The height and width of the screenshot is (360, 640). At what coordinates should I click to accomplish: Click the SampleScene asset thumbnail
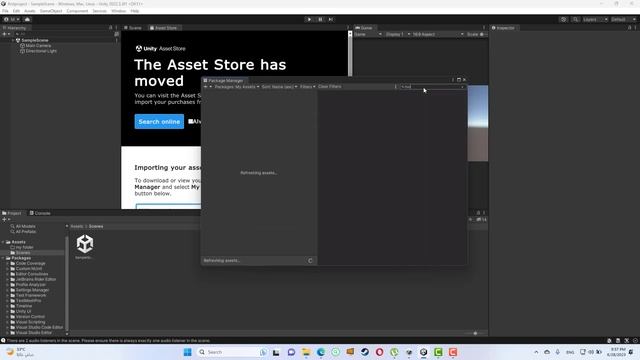pyautogui.click(x=85, y=244)
